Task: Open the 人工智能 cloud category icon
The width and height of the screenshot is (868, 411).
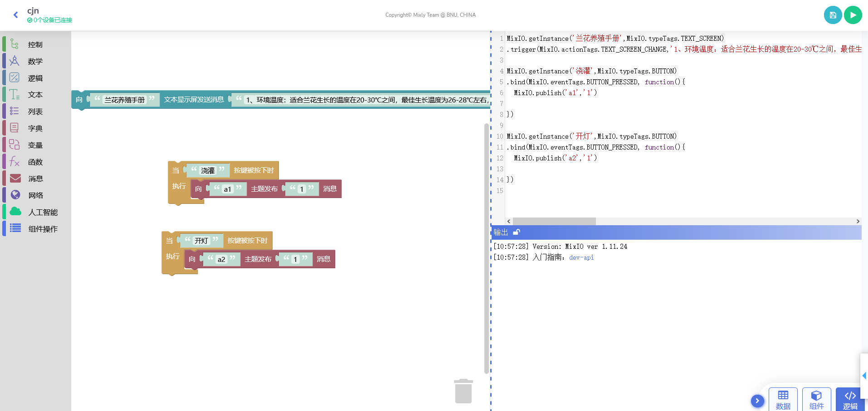Action: point(15,212)
